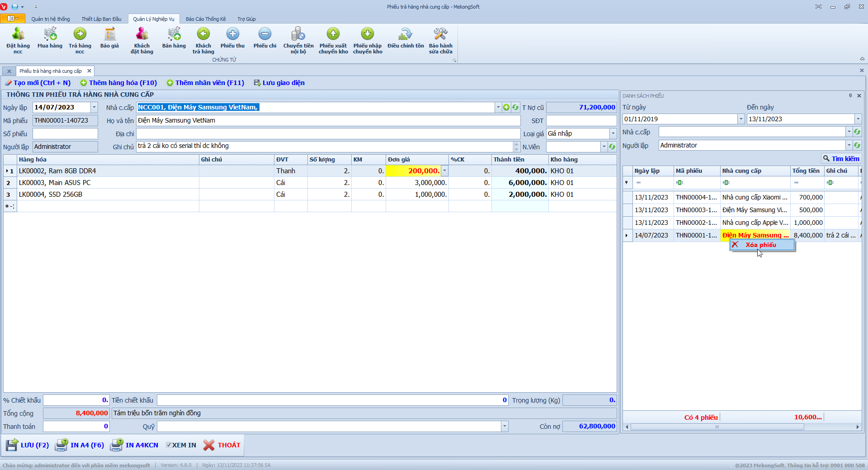Click green add supplier plus icon

(506, 108)
